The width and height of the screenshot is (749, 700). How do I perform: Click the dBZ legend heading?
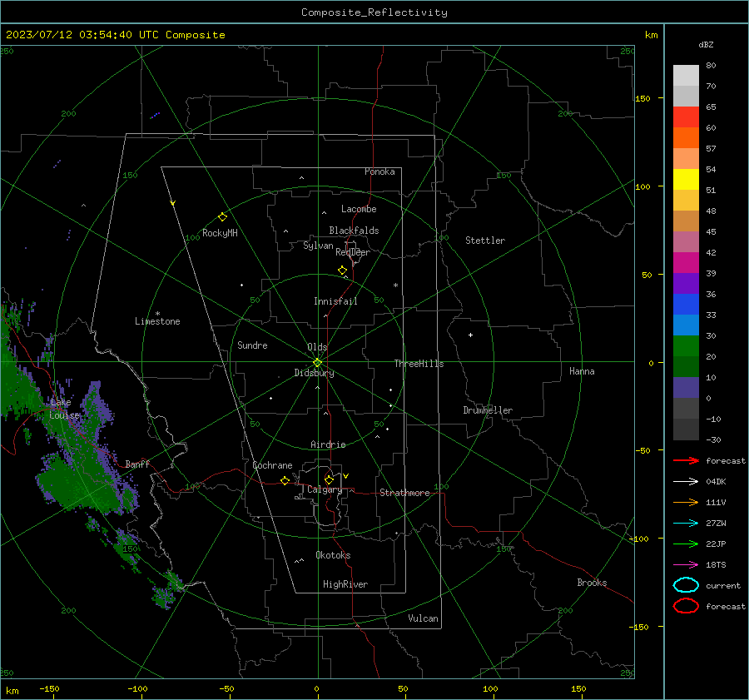click(706, 44)
